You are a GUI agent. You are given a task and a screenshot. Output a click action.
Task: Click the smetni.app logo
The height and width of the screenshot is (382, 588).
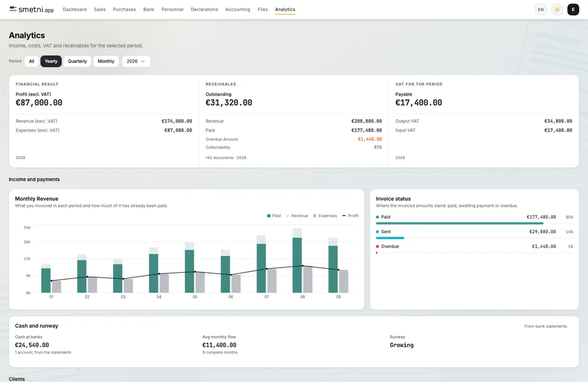click(31, 9)
